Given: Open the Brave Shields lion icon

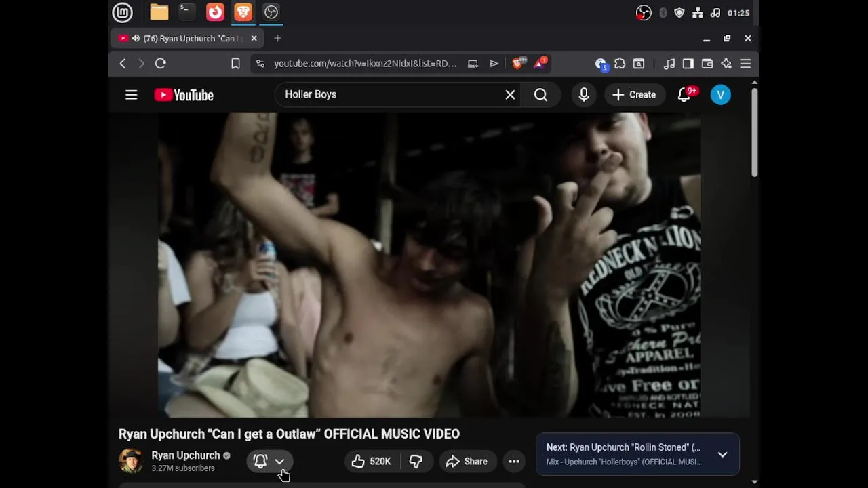Looking at the screenshot, I should tap(518, 64).
